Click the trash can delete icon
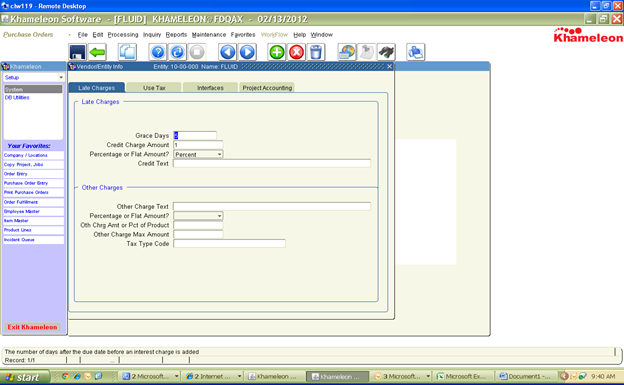Image resolution: width=624 pixels, height=385 pixels. click(x=316, y=52)
